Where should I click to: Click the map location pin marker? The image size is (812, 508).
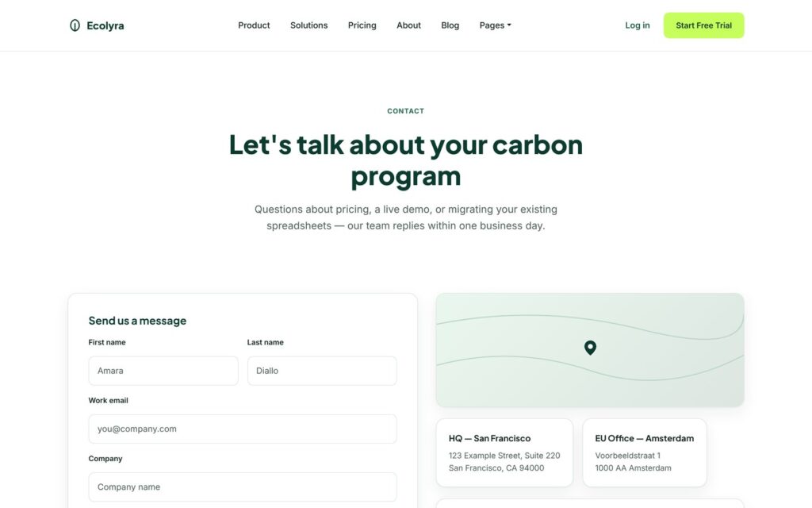click(590, 348)
